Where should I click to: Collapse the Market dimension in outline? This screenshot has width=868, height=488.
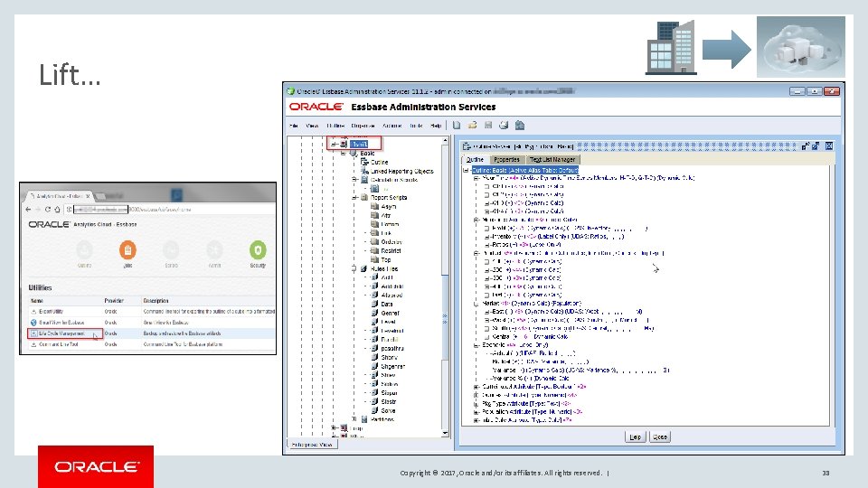[x=476, y=304]
